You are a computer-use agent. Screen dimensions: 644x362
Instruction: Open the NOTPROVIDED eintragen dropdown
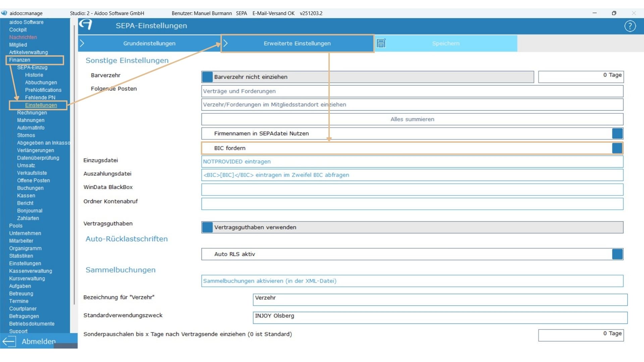[412, 162]
